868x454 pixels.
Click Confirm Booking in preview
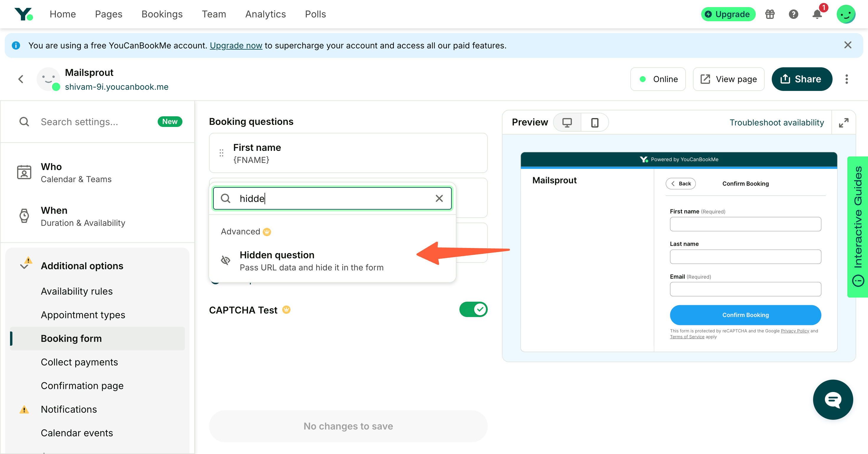pyautogui.click(x=745, y=315)
